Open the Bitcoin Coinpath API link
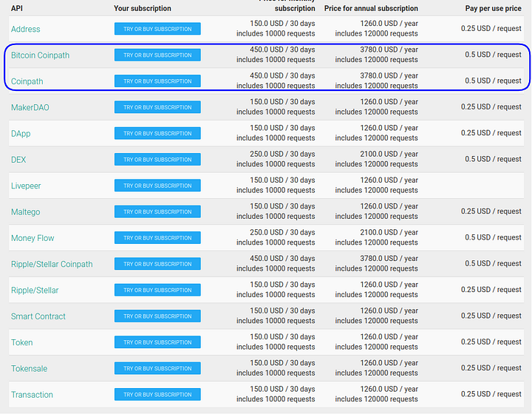The width and height of the screenshot is (532, 414). tap(40, 55)
